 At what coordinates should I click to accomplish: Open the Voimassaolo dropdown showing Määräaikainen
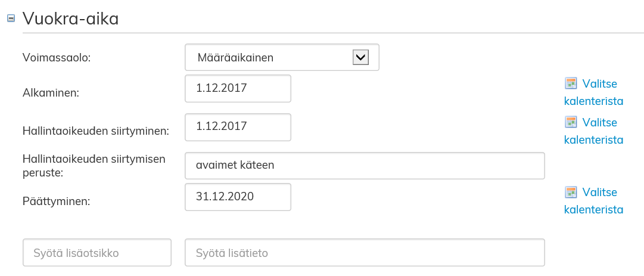click(x=282, y=57)
